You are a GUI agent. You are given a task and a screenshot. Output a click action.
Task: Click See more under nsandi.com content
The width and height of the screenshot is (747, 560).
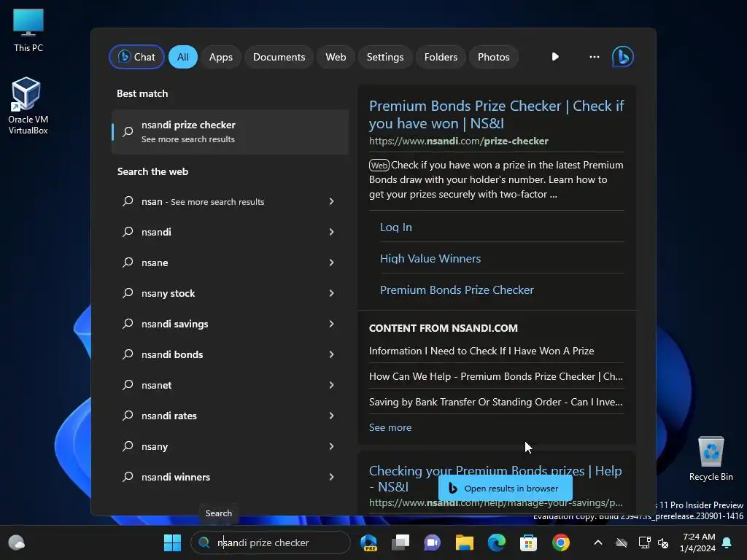(390, 427)
